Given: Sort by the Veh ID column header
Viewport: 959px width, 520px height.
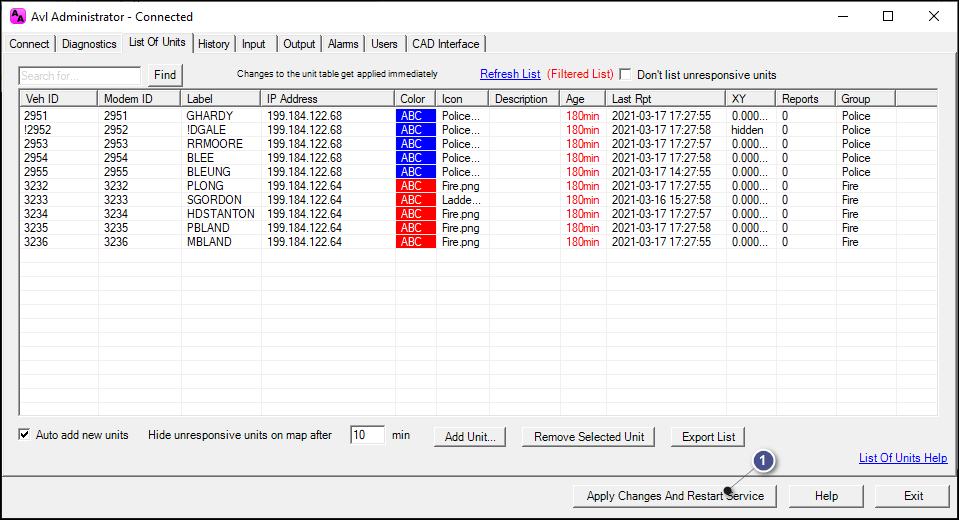Looking at the screenshot, I should (x=58, y=99).
